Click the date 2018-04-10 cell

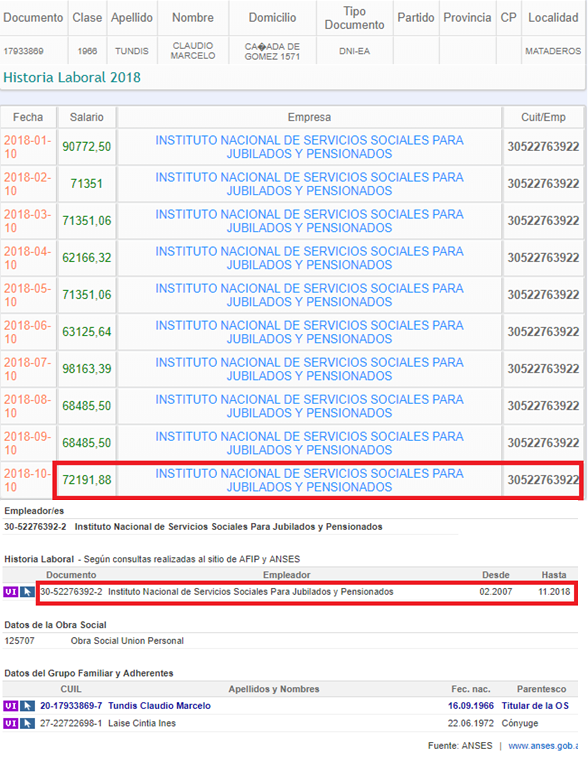pos(28,258)
